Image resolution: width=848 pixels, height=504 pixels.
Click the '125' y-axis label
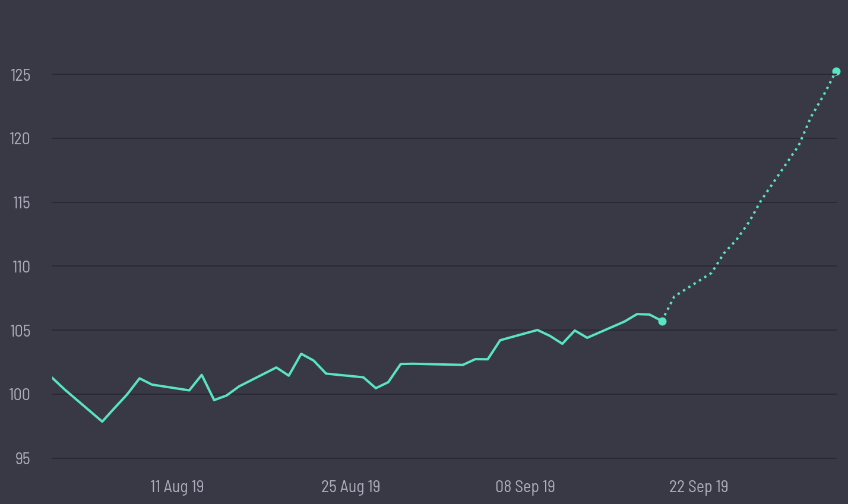pos(21,75)
